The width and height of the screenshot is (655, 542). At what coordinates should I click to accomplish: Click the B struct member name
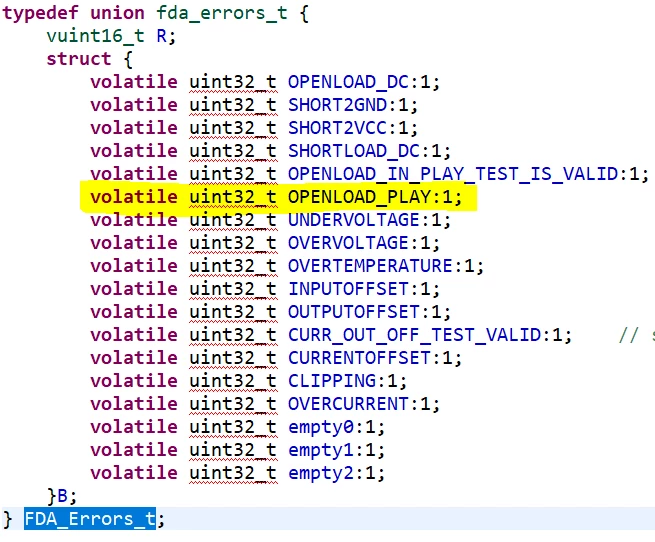point(62,496)
